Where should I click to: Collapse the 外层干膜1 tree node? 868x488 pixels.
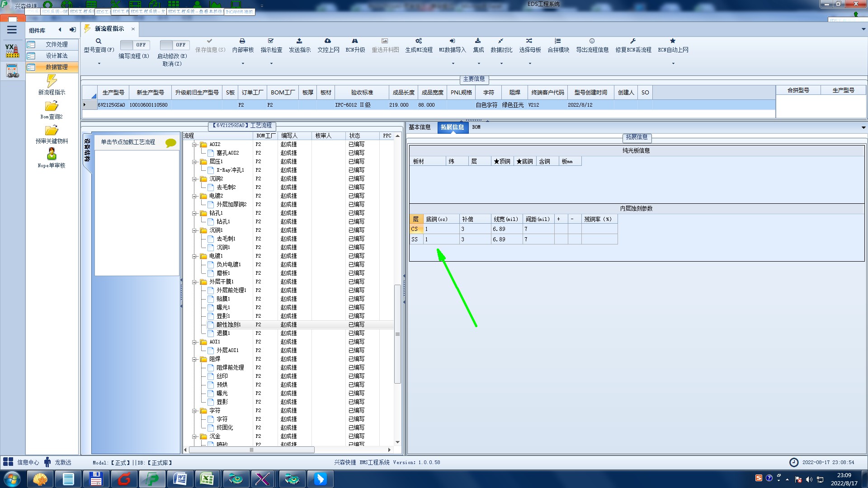click(194, 282)
